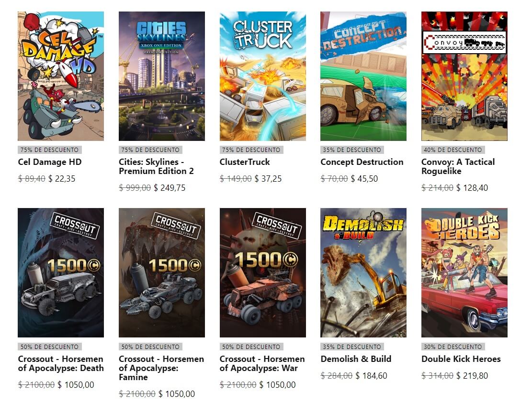Screen dimensions: 532x406
Task: Click the Double Kick Heroes title
Action: (461, 359)
